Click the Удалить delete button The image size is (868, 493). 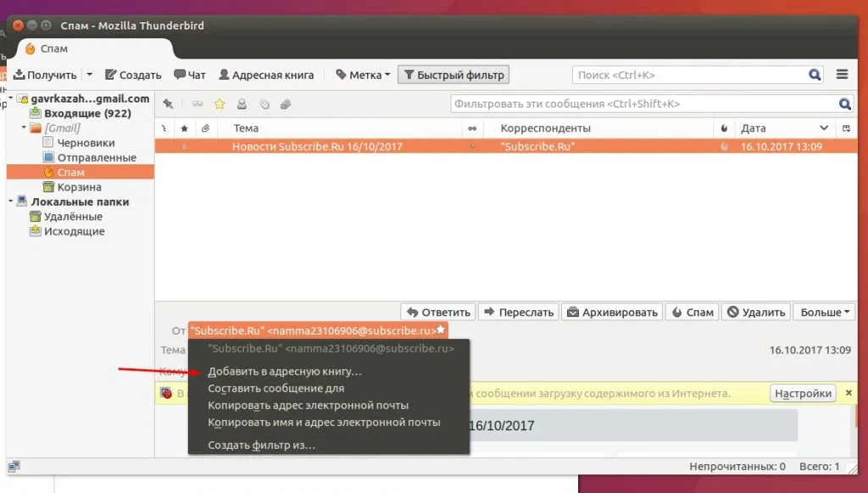point(756,312)
